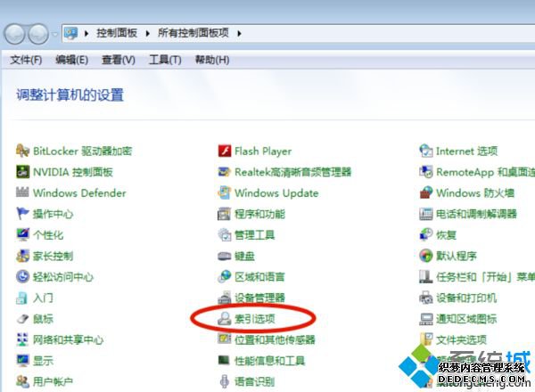Open the Flash Player icon
Image resolution: width=535 pixels, height=392 pixels.
pos(225,151)
